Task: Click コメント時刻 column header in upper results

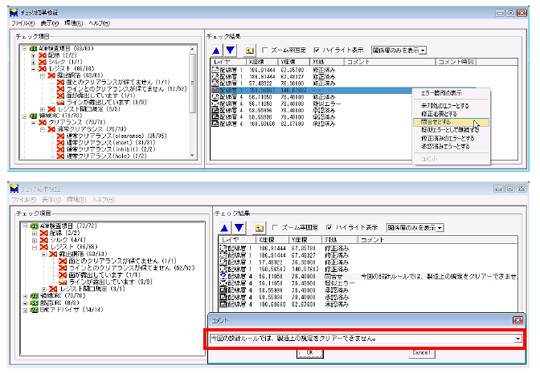Action: [456, 62]
